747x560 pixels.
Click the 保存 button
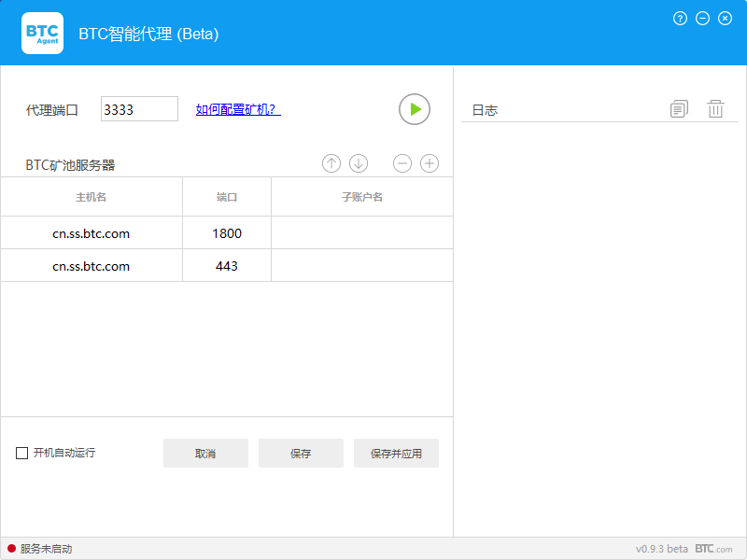[x=301, y=453]
